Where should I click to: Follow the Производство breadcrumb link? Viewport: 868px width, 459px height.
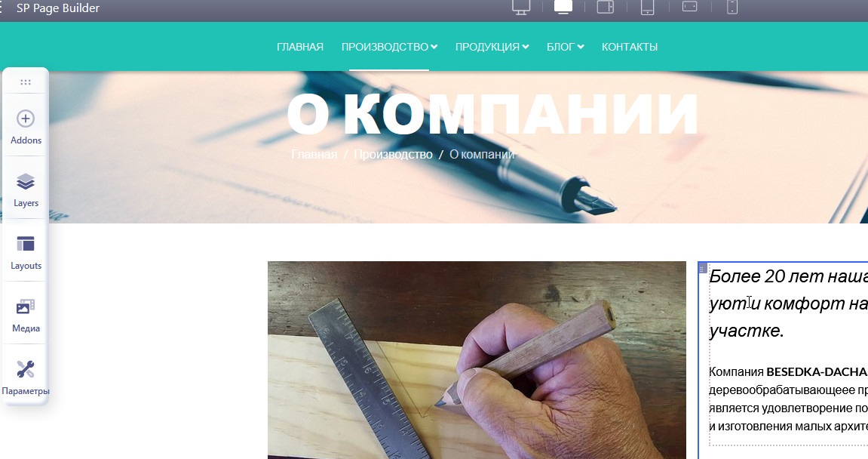[x=393, y=155]
